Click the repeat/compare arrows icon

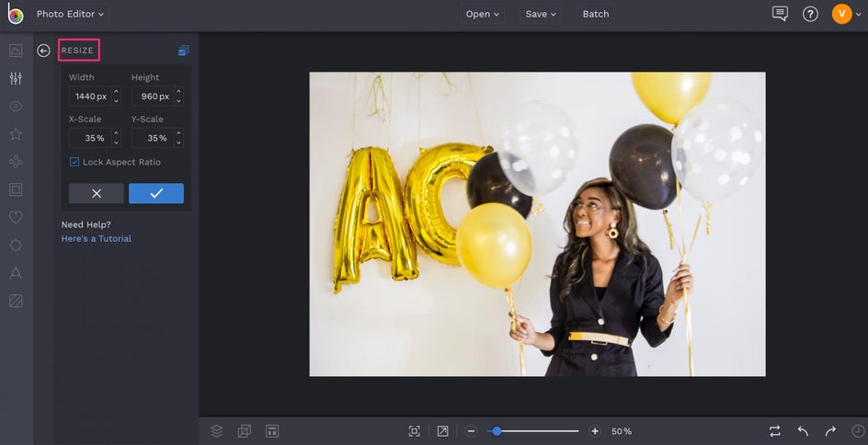point(774,430)
